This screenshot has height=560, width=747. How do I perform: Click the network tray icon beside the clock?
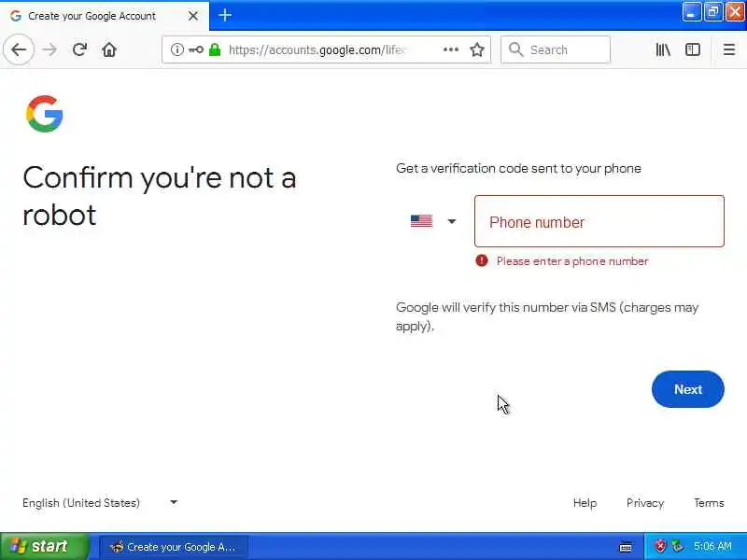678,546
